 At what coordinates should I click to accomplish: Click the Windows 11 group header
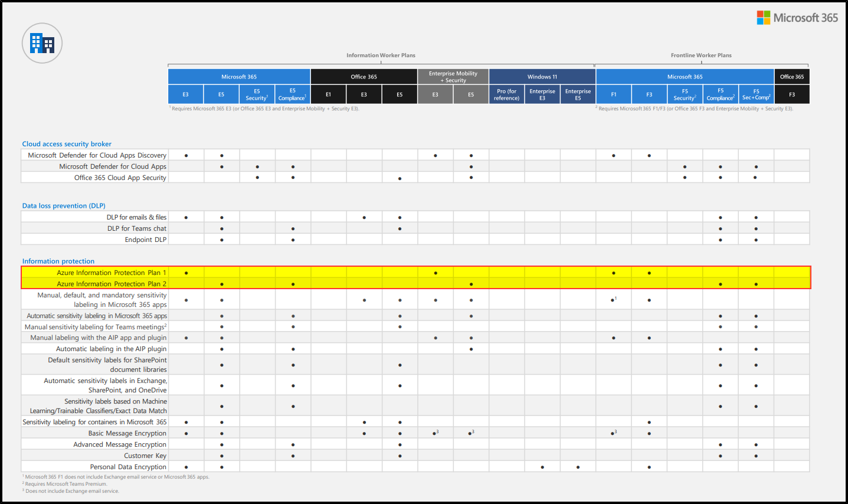(x=542, y=77)
